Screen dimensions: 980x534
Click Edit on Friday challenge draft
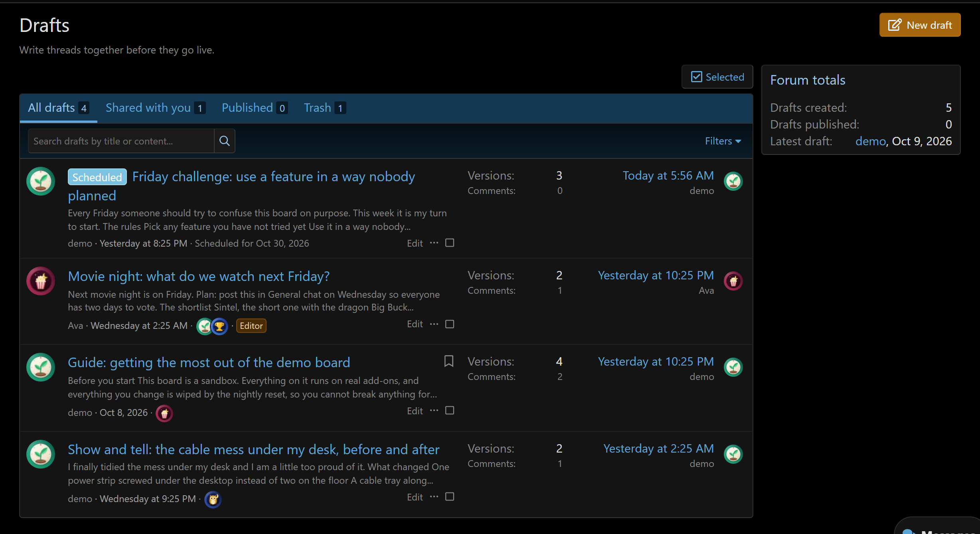pyautogui.click(x=415, y=243)
